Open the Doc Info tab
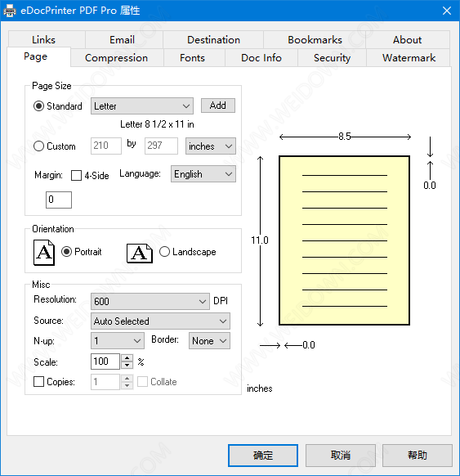This screenshot has width=460, height=476. point(261,58)
